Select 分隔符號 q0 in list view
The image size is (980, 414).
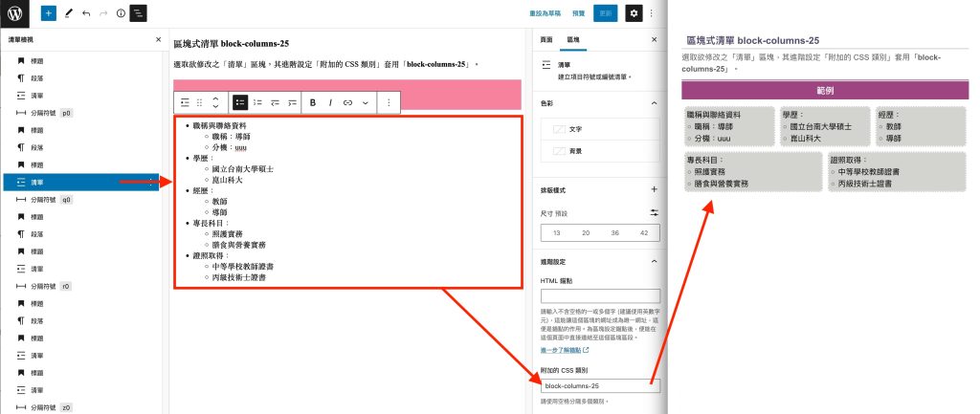(80, 199)
